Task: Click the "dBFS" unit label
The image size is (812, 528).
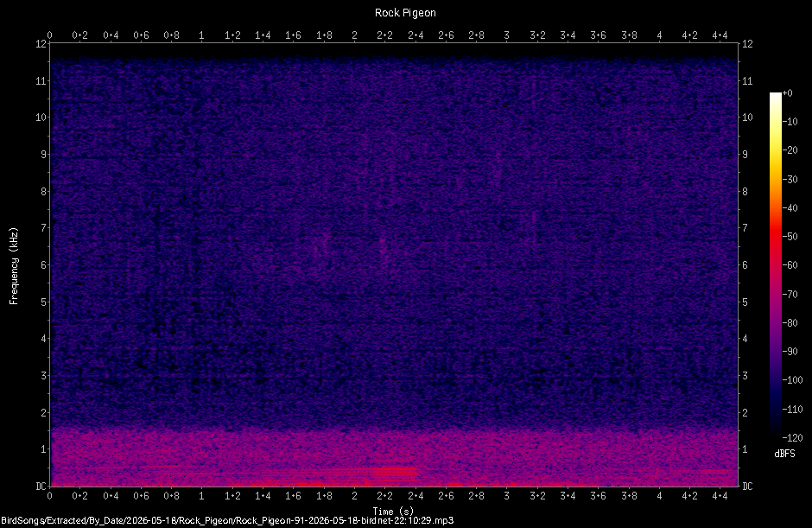Action: point(784,454)
